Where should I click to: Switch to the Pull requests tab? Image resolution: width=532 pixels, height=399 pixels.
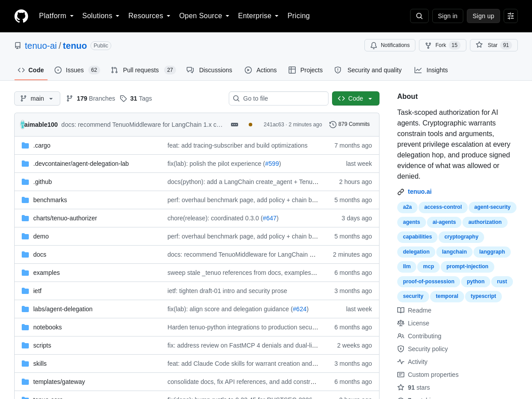point(143,70)
